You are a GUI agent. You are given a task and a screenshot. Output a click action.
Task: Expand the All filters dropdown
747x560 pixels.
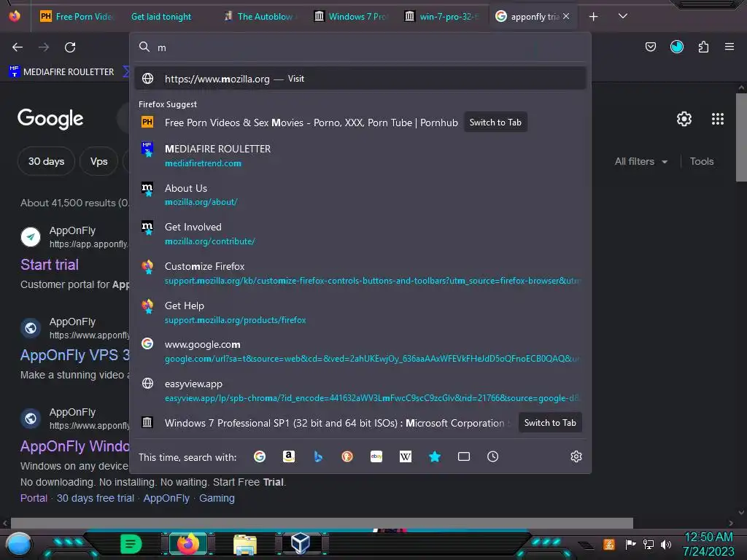click(640, 161)
